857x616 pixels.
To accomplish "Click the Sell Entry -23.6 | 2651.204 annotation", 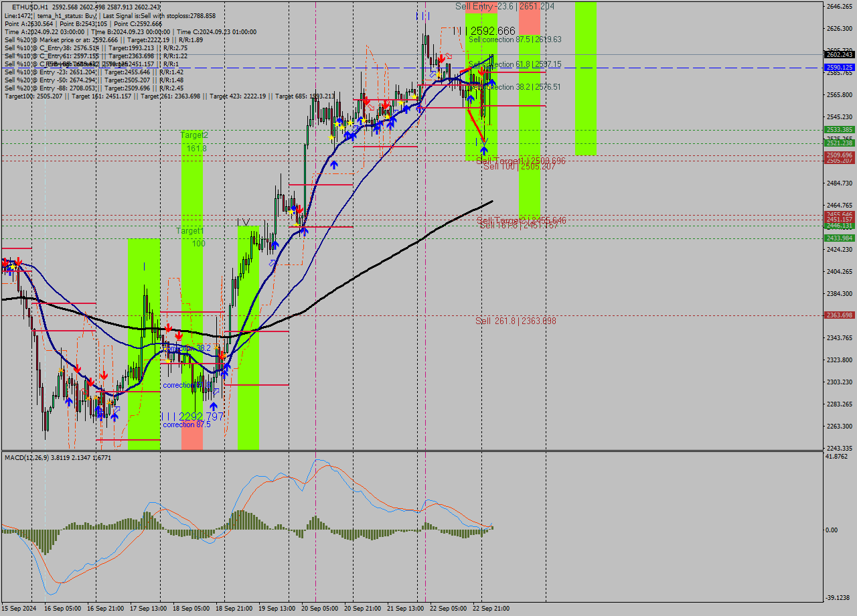I will (505, 6).
